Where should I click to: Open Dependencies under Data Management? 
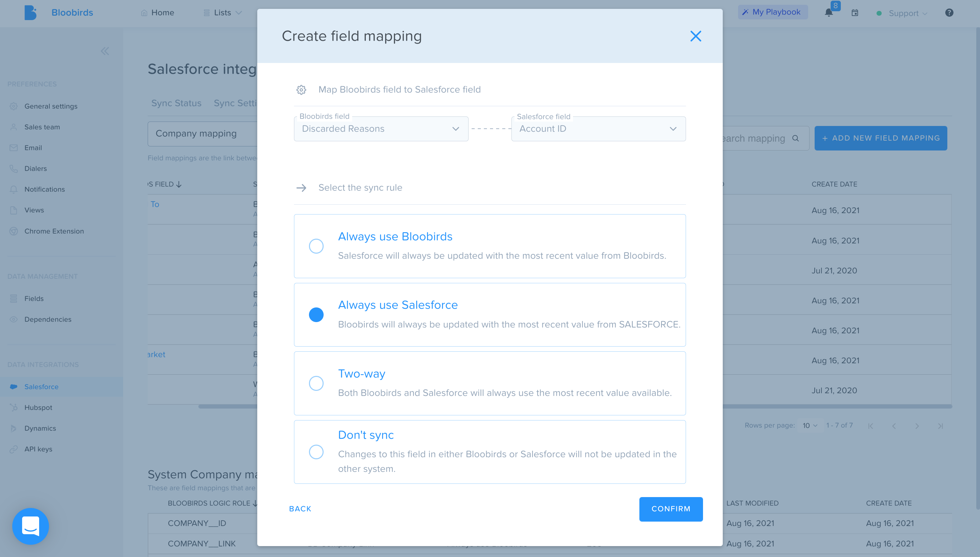48,319
